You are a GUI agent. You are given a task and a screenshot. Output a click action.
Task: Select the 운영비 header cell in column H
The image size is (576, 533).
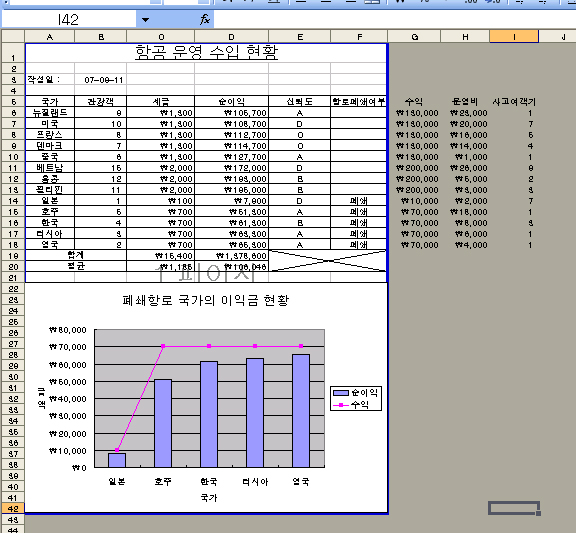(465, 101)
